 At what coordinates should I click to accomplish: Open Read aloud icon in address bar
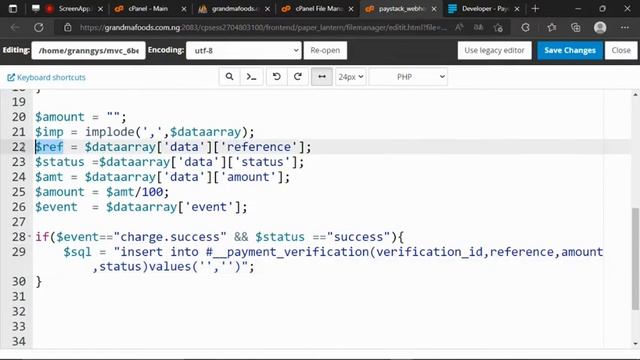(x=460, y=28)
